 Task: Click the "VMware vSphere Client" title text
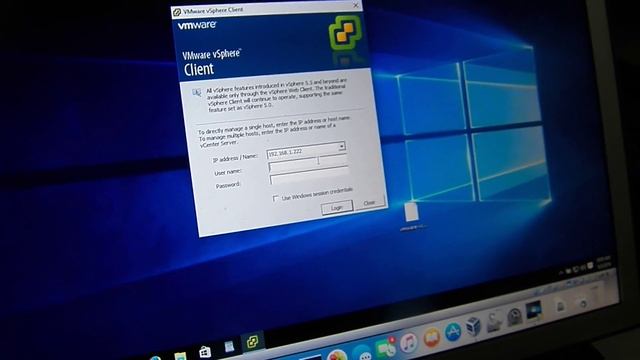point(213,10)
